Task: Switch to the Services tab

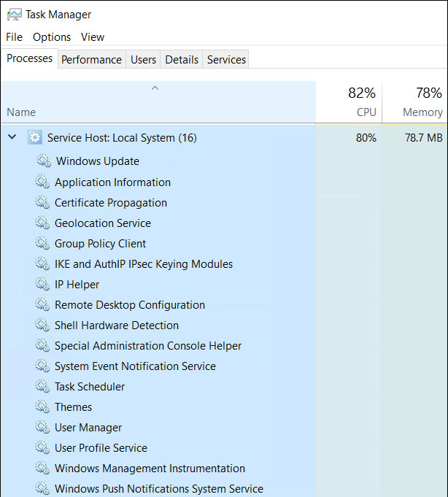Action: (x=226, y=60)
